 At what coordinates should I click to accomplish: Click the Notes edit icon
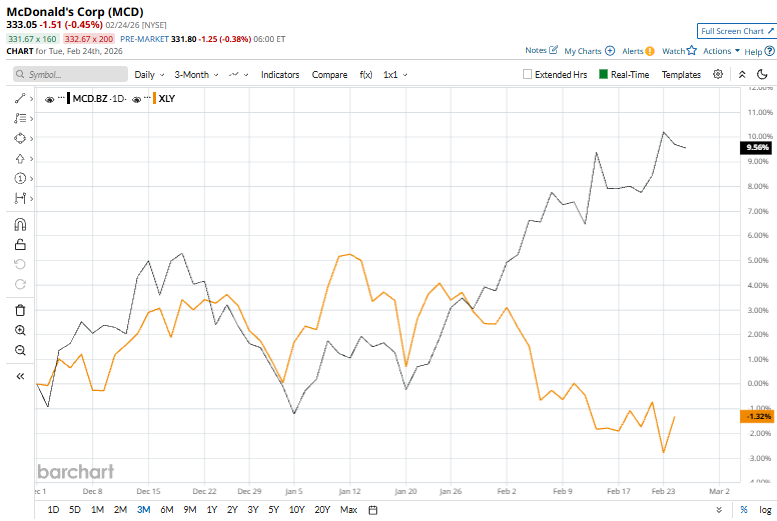554,50
